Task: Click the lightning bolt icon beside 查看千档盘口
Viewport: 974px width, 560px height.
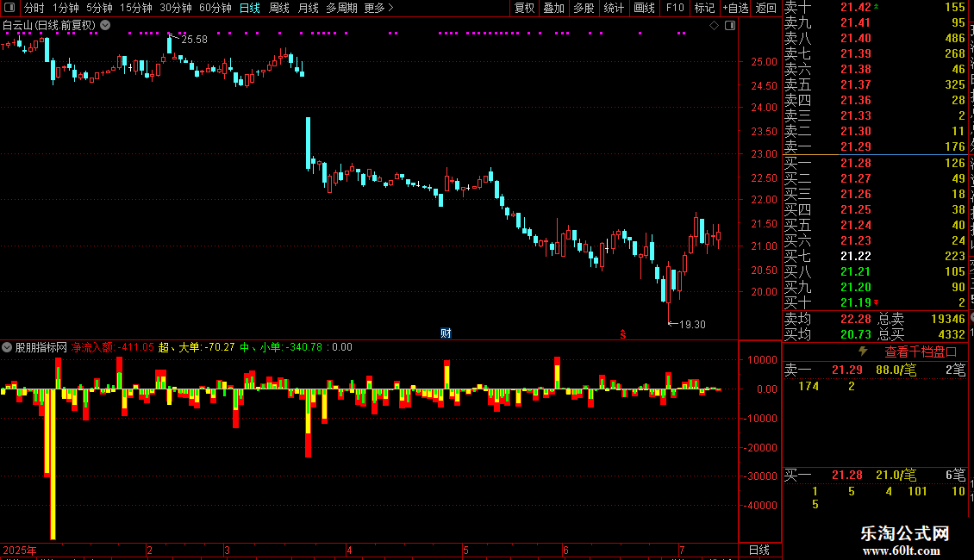Action: pyautogui.click(x=863, y=352)
